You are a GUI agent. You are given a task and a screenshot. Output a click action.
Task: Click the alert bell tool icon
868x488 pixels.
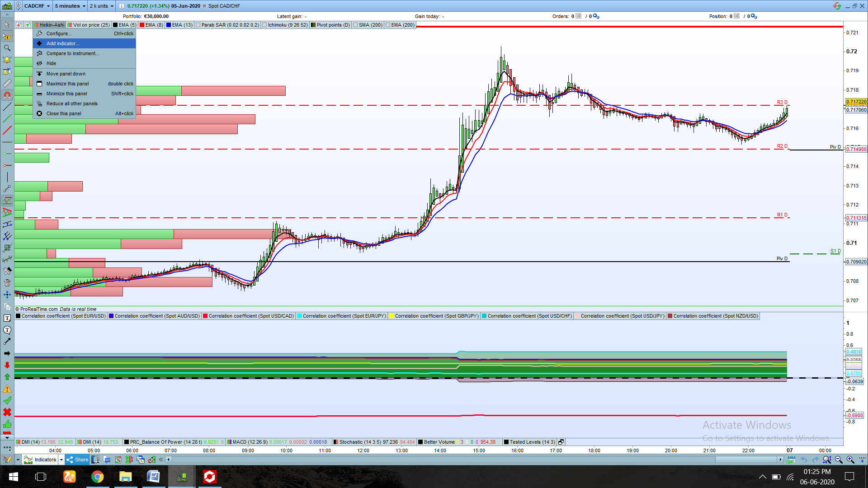point(7,60)
